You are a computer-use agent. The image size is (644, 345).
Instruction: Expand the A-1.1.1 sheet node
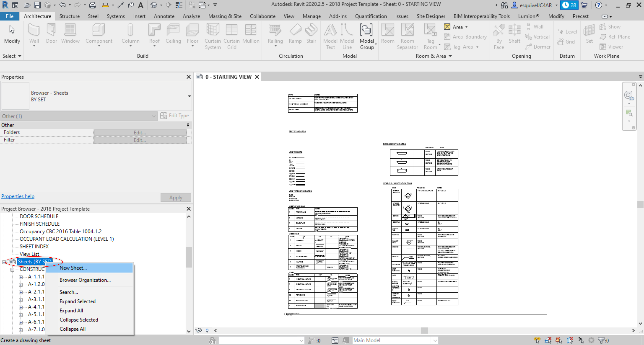pyautogui.click(x=21, y=277)
